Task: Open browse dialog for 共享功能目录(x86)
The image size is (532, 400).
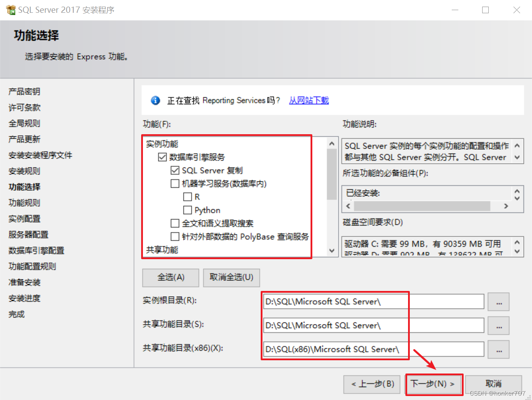Action: [498, 349]
